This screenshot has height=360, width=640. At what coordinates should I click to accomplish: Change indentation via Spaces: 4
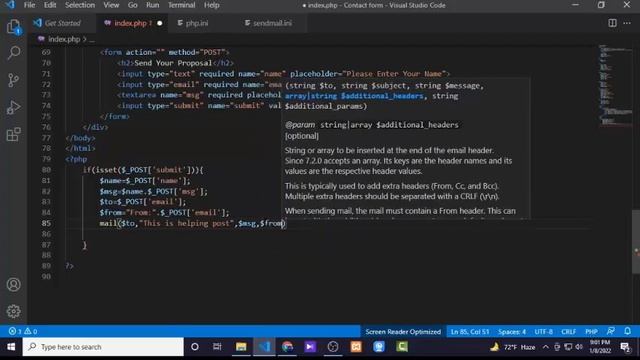pos(512,331)
